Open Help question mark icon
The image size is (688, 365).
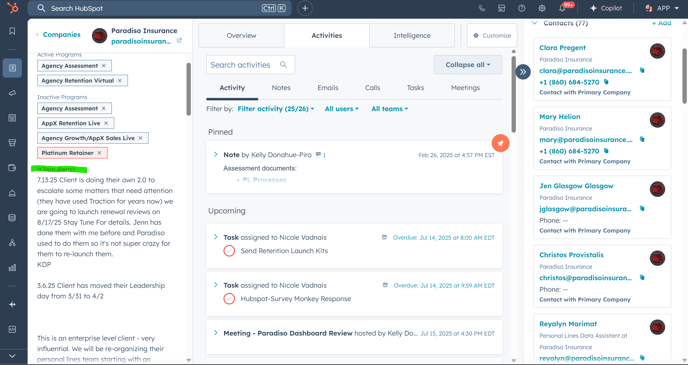522,8
